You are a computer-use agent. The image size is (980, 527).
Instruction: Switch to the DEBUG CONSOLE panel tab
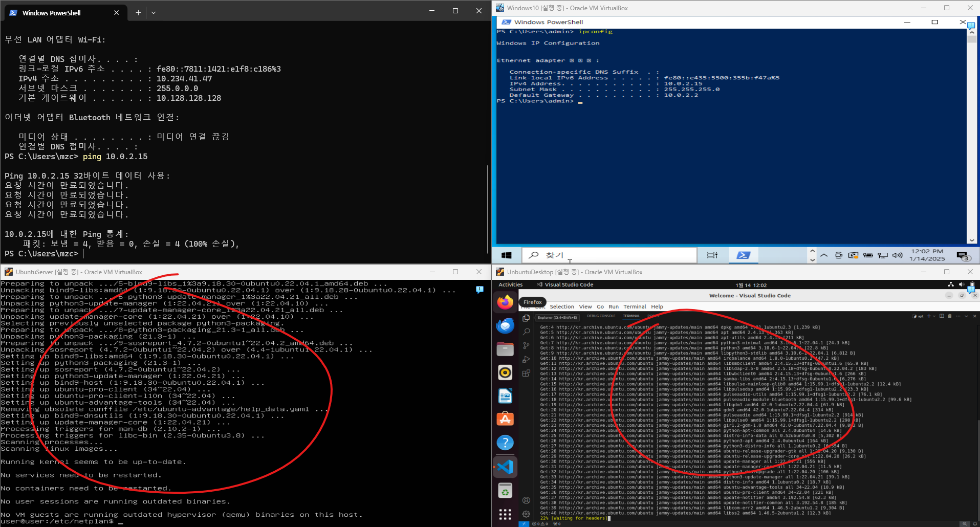(601, 316)
